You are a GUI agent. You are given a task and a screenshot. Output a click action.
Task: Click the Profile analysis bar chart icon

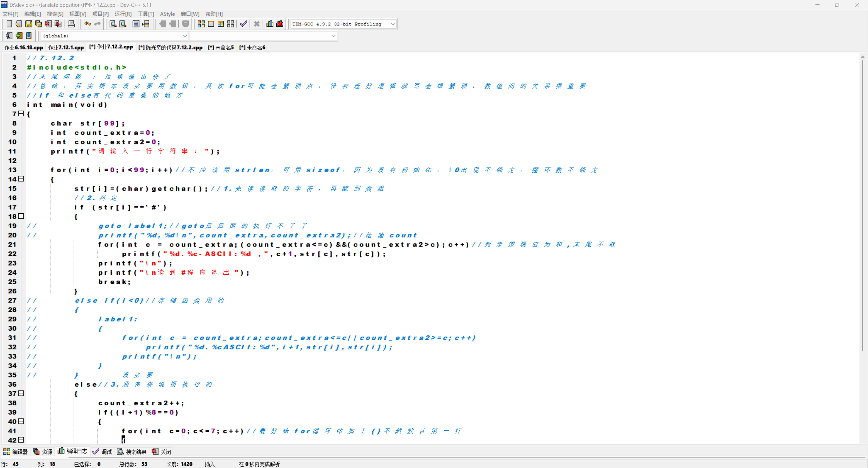point(270,24)
